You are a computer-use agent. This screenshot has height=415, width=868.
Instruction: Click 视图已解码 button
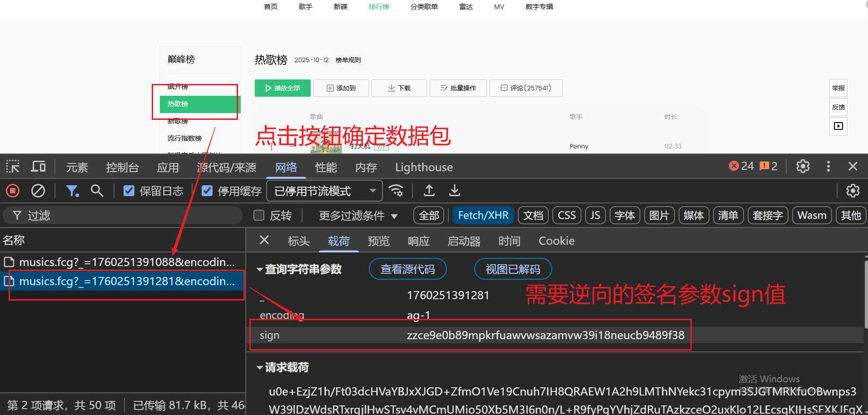coord(513,269)
